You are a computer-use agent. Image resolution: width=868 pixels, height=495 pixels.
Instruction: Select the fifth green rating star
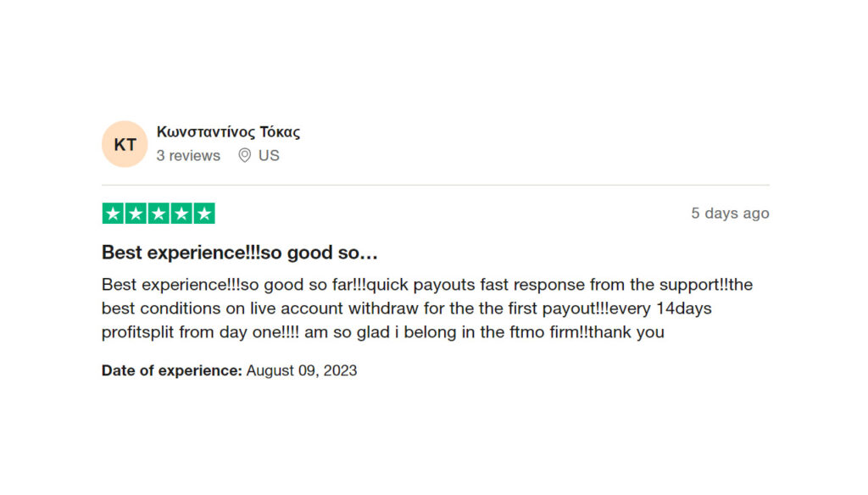pos(204,214)
